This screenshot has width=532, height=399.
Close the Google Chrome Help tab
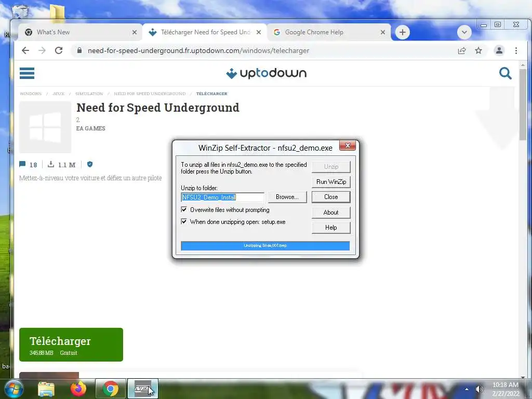click(x=383, y=32)
